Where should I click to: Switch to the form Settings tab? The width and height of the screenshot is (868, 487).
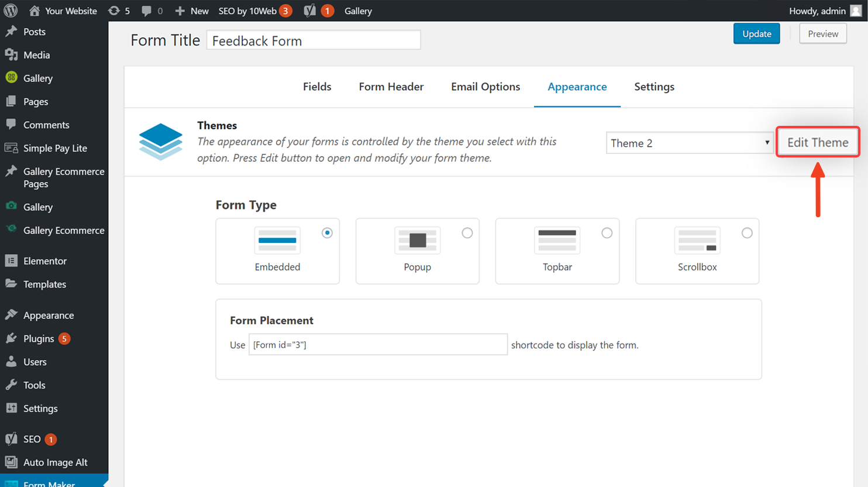click(654, 87)
